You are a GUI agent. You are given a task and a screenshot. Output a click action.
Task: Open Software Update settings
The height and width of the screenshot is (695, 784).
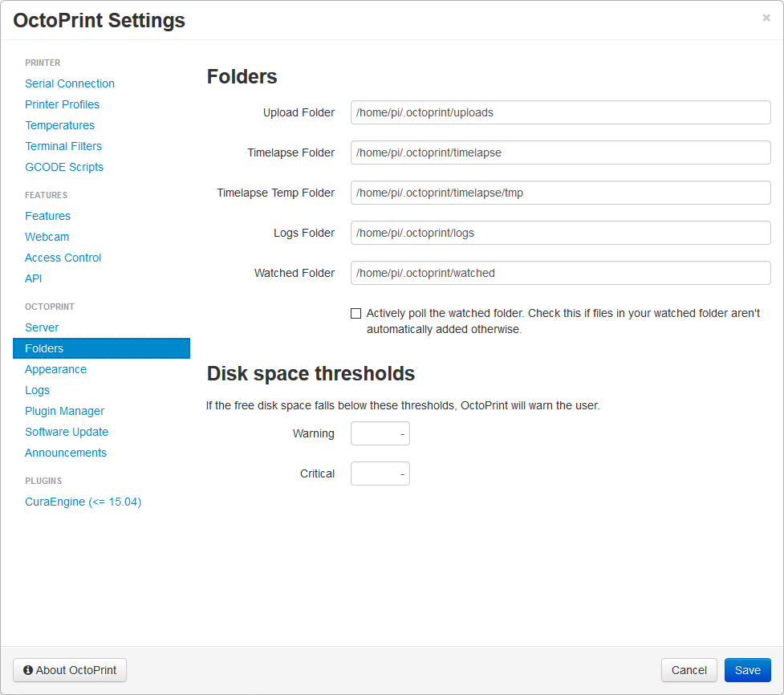(67, 432)
